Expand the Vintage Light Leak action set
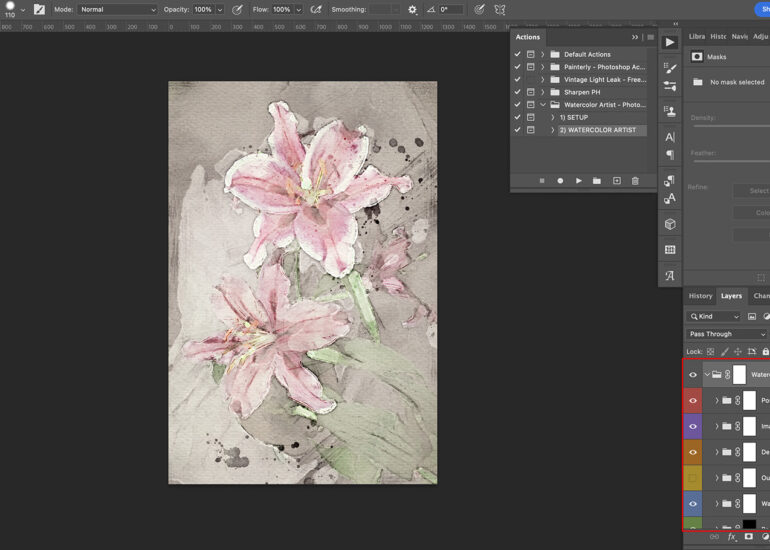Image resolution: width=770 pixels, height=550 pixels. [x=543, y=80]
